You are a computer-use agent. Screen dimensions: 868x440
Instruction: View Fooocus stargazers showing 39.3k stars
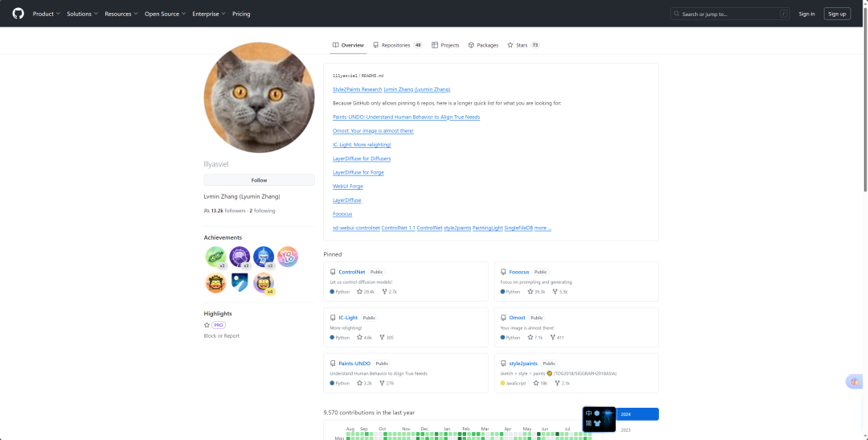536,291
